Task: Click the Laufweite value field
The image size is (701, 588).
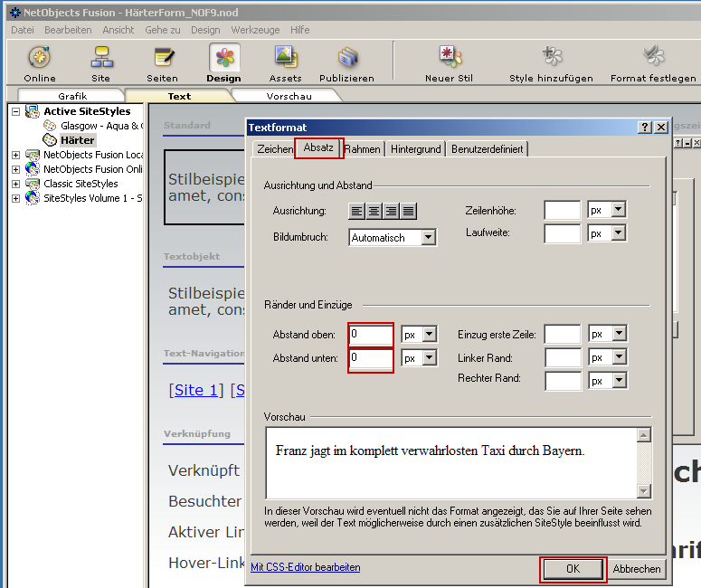Action: [562, 233]
